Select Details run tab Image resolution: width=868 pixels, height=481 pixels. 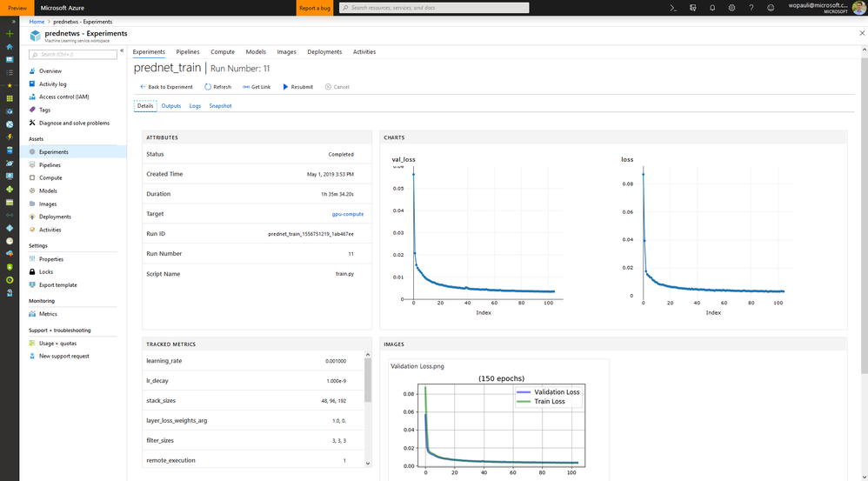click(145, 106)
